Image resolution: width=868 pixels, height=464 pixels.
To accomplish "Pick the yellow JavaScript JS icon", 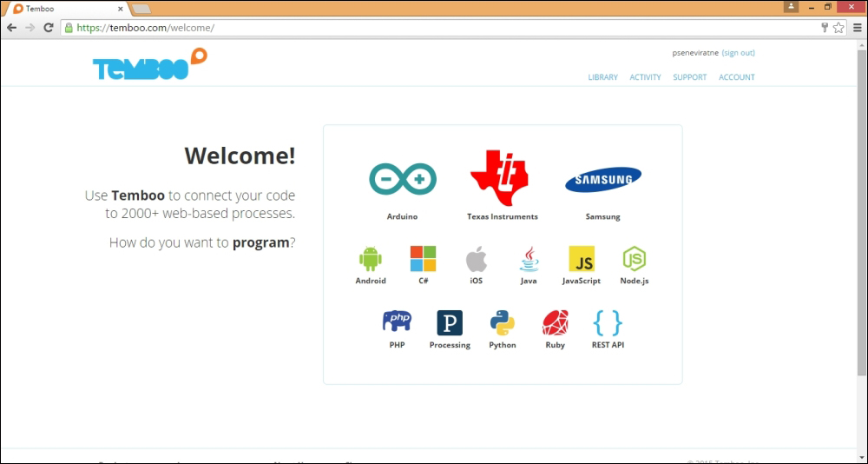I will (x=582, y=258).
